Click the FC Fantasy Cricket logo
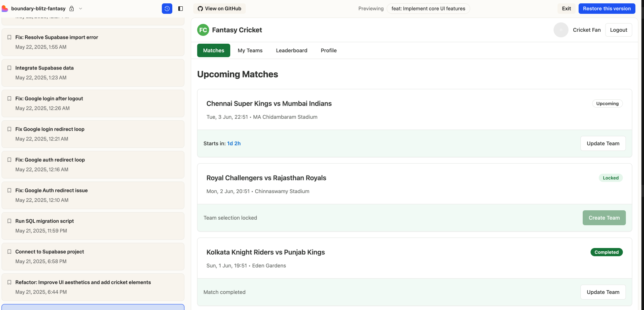This screenshot has width=644, height=310. coord(203,30)
